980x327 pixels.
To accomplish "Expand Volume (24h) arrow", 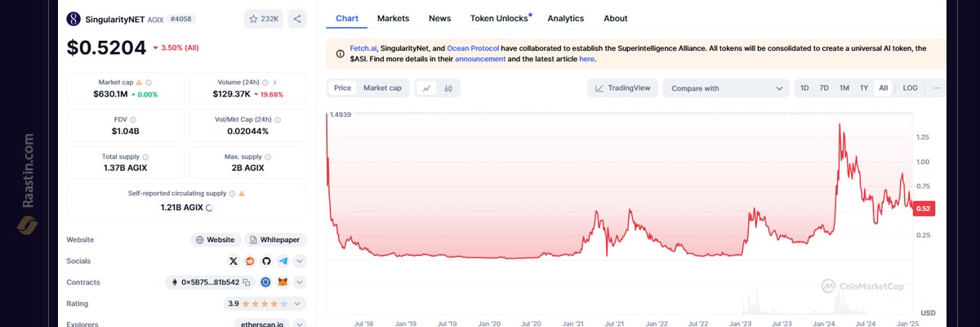I will (x=274, y=83).
